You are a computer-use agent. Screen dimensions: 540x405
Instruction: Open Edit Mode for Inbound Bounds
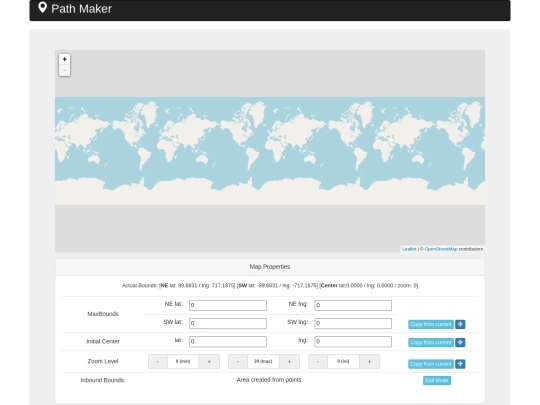point(437,381)
